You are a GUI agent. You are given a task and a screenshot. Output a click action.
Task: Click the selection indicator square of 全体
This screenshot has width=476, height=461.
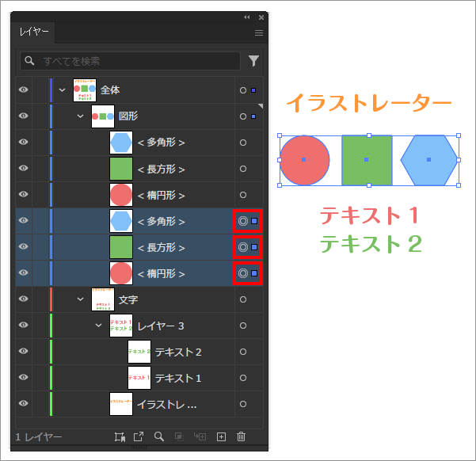(x=253, y=90)
